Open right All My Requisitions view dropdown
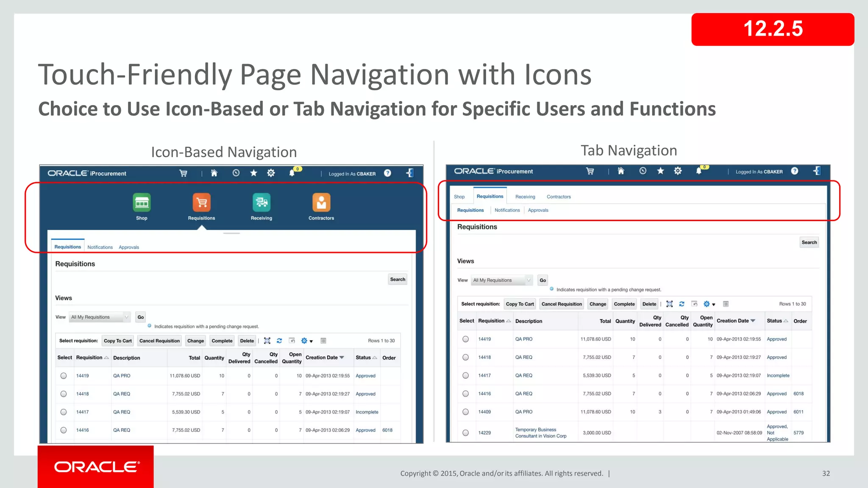Viewport: 868px width, 488px height. click(x=502, y=280)
